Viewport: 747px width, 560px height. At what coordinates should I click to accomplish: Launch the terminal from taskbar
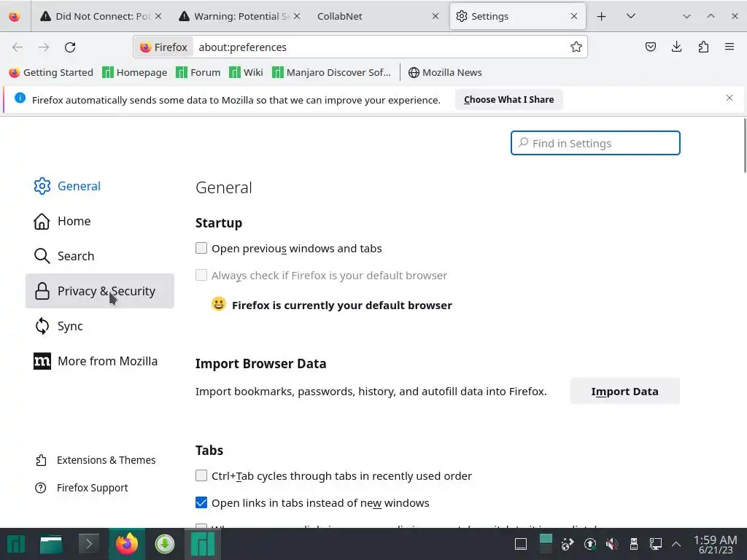point(88,544)
